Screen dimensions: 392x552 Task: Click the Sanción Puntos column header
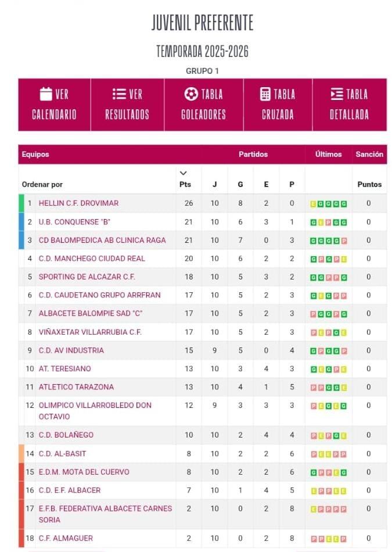click(x=370, y=184)
